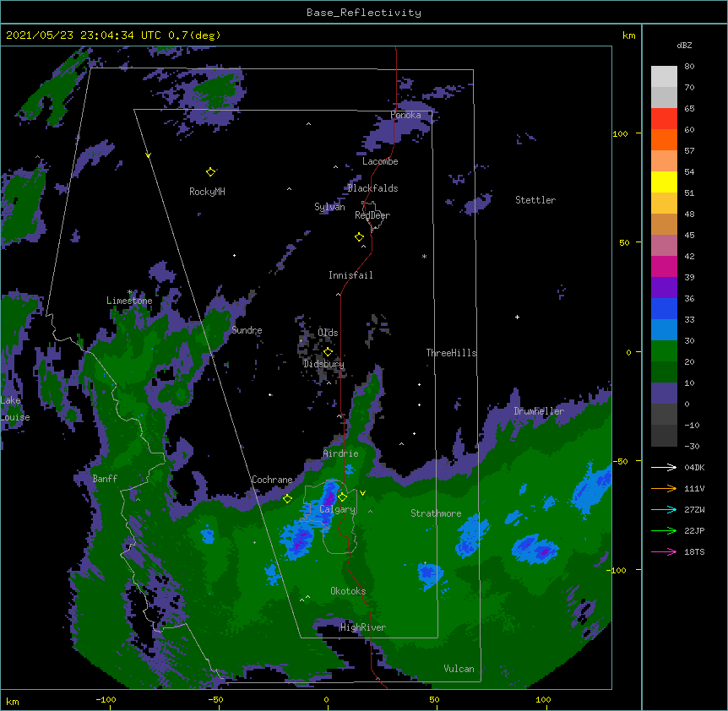728x711 pixels.
Task: Click the Drumheller city label
Action: 539,411
